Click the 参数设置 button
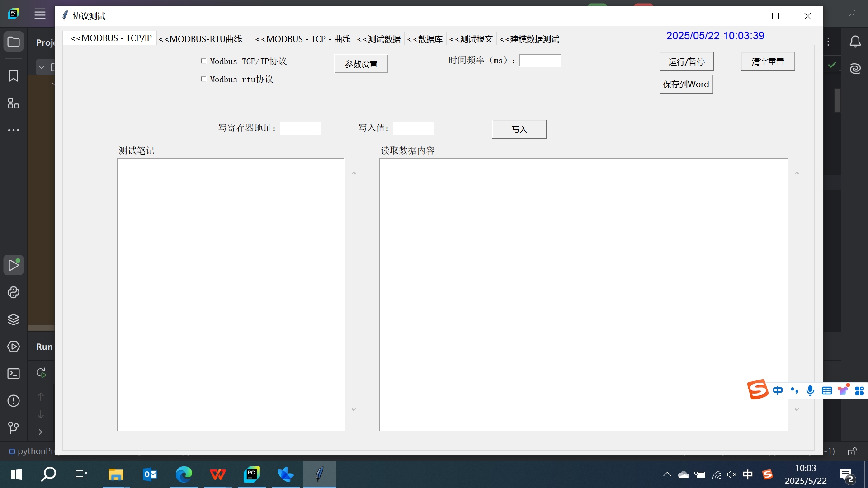868x488 pixels. click(360, 63)
